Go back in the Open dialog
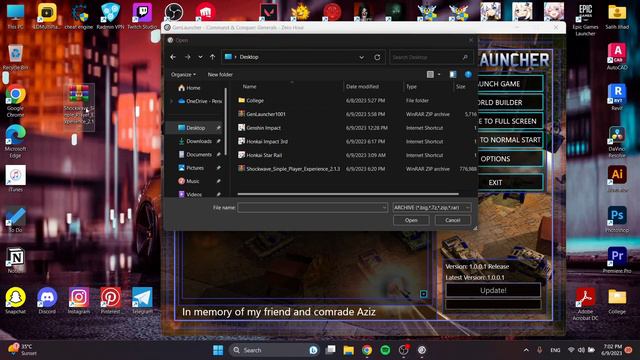The image size is (640, 360). (173, 57)
